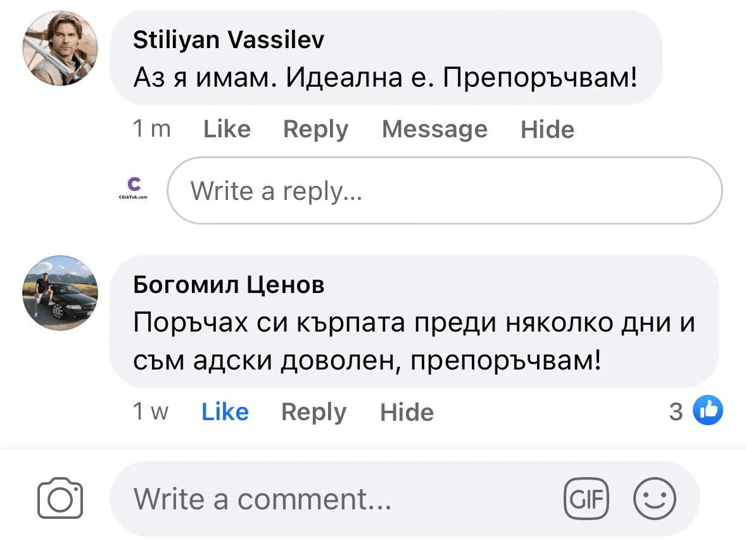Hide Stiliyan Vassilev's comment
Image resolution: width=746 pixels, height=560 pixels.
click(547, 129)
